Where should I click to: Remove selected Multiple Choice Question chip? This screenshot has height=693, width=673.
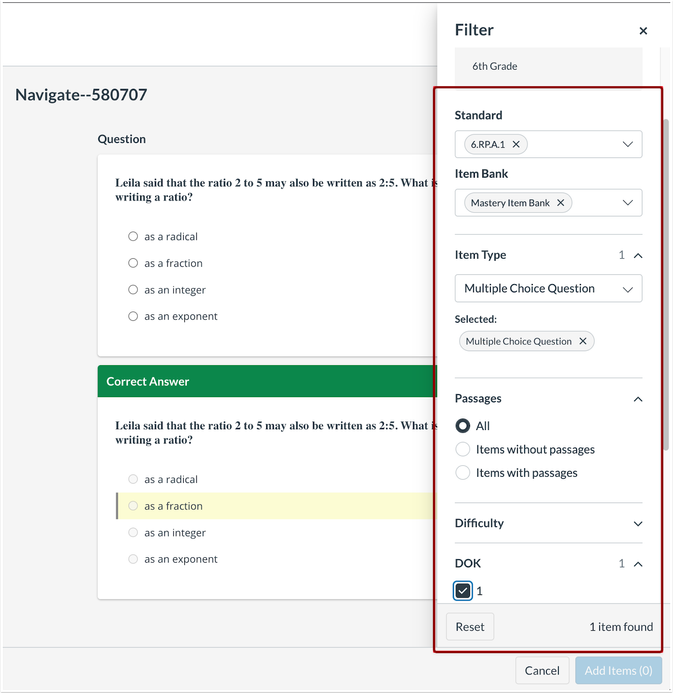click(583, 341)
